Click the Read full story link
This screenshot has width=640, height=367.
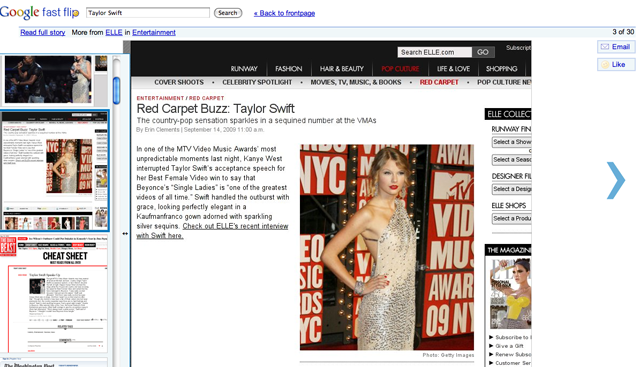pyautogui.click(x=43, y=32)
